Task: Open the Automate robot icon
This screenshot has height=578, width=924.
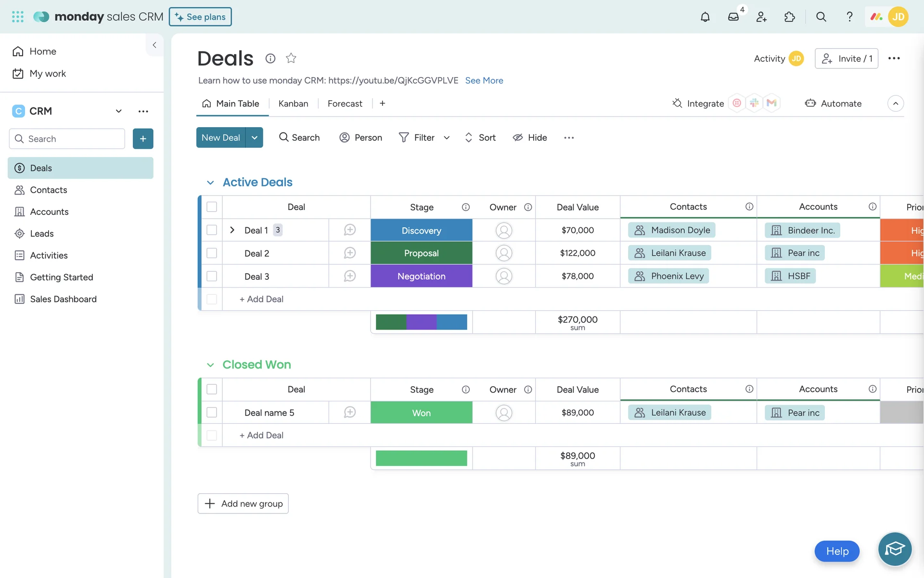Action: coord(810,103)
